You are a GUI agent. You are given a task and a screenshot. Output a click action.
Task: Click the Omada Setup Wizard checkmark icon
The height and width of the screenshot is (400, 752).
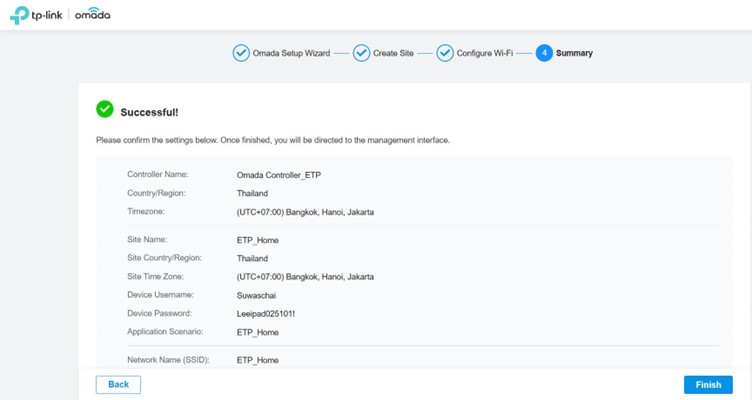[241, 53]
